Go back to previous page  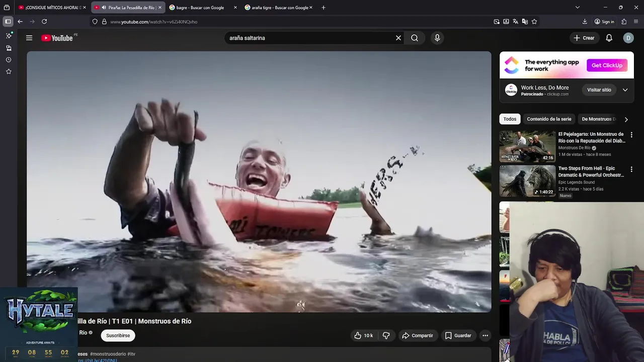(20, 22)
